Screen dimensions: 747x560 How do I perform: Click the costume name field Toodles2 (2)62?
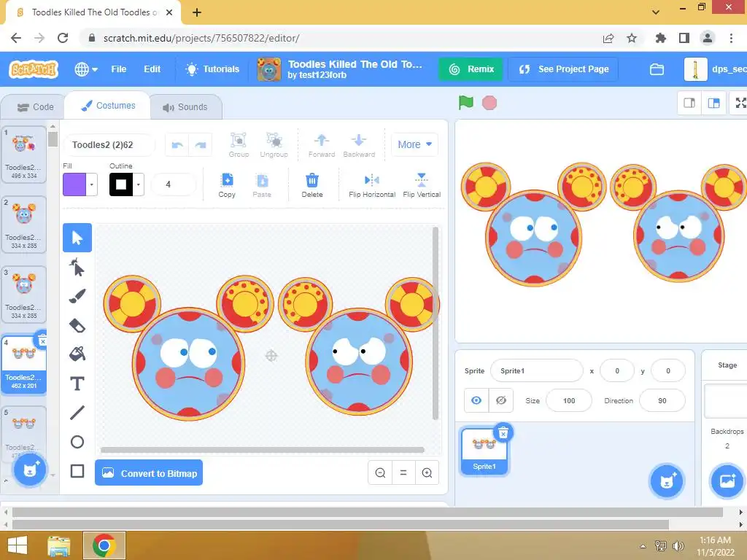click(x=109, y=145)
